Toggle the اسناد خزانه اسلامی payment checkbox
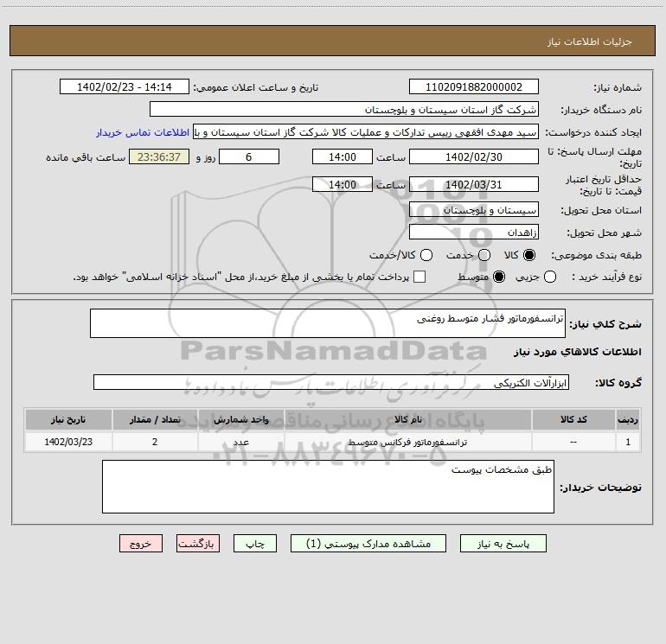Viewport: 666px width, 644px height. click(419, 277)
